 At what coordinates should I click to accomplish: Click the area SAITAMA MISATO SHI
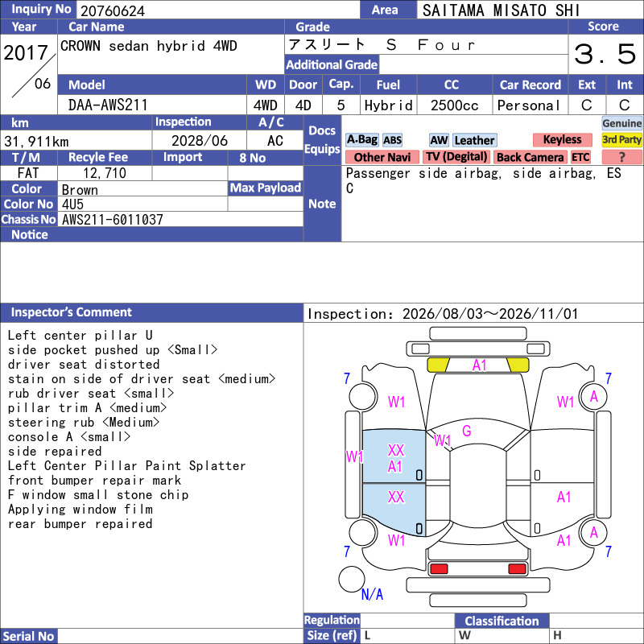point(501,10)
